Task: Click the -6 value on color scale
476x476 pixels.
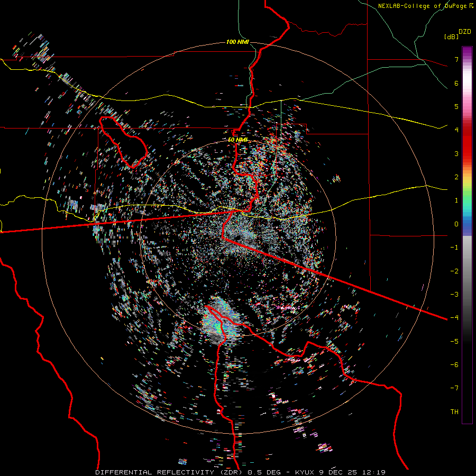Action: pyautogui.click(x=454, y=364)
